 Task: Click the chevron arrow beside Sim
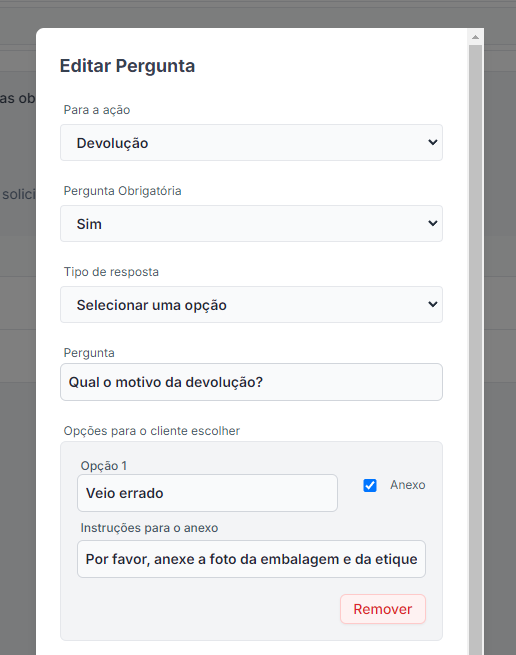tap(433, 223)
